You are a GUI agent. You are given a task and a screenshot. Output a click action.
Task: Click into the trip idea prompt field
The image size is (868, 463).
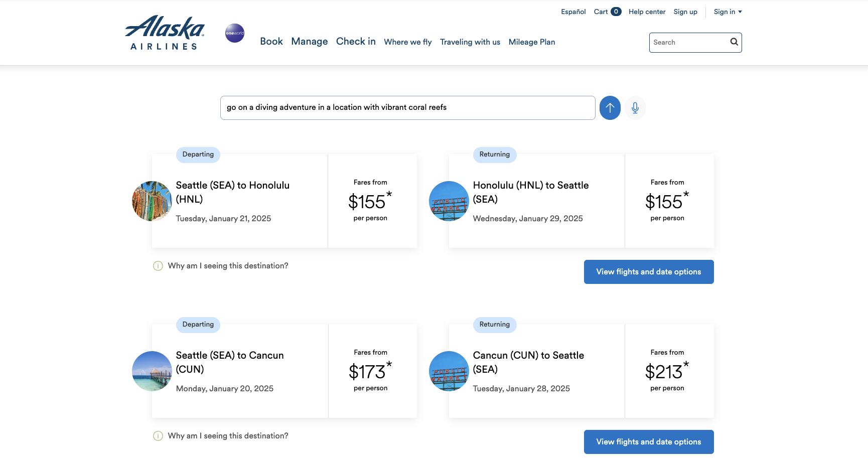pyautogui.click(x=408, y=108)
